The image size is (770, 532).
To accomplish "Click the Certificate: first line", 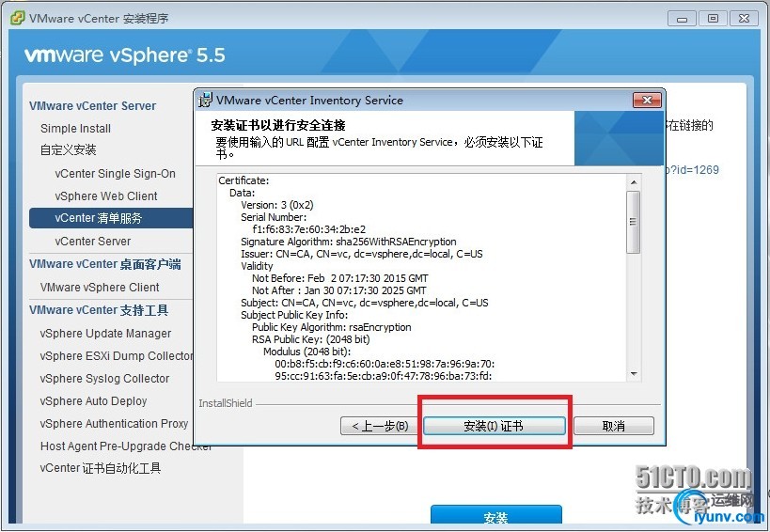I will (244, 181).
